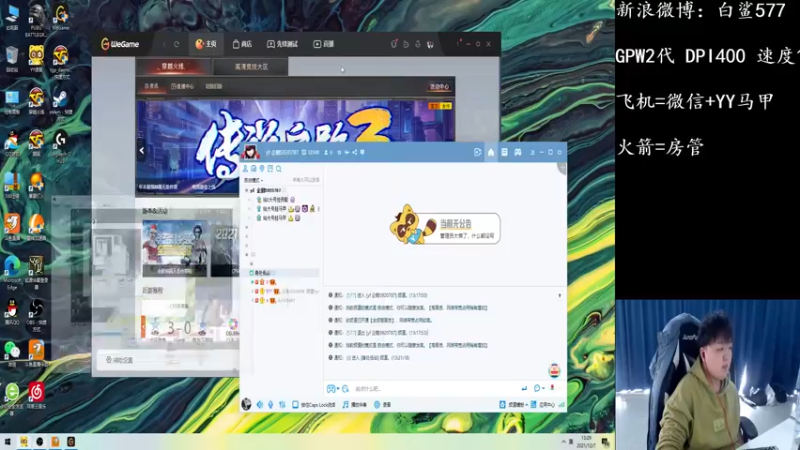The image size is (800, 450).
Task: Click the scroll-up marker in YY chat log
Action: [x=560, y=295]
